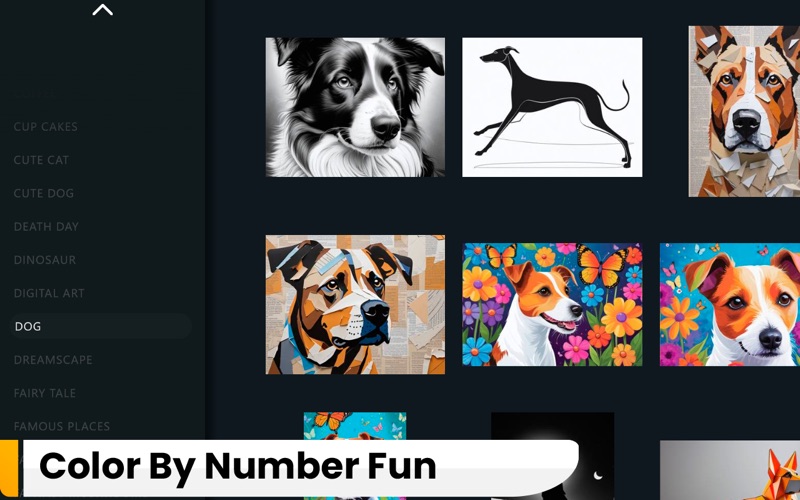Open the black and white border collie picture
Screen dimensions: 800x500
(355, 107)
